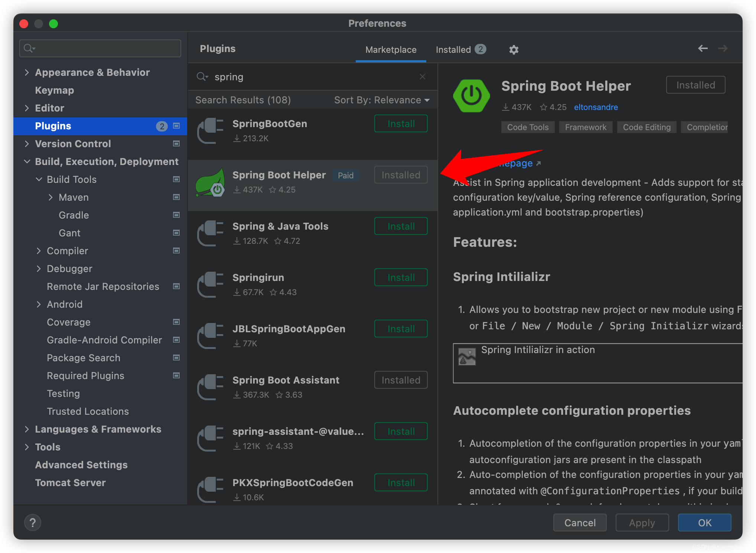Click the Springirun plugin icon
Screen dimensions: 756x553
point(210,284)
